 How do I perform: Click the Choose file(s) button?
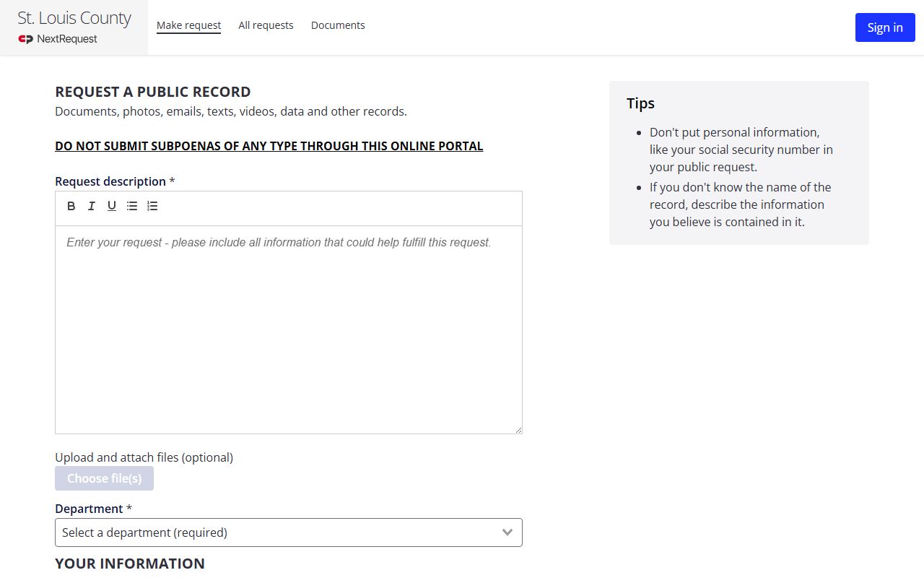tap(104, 478)
